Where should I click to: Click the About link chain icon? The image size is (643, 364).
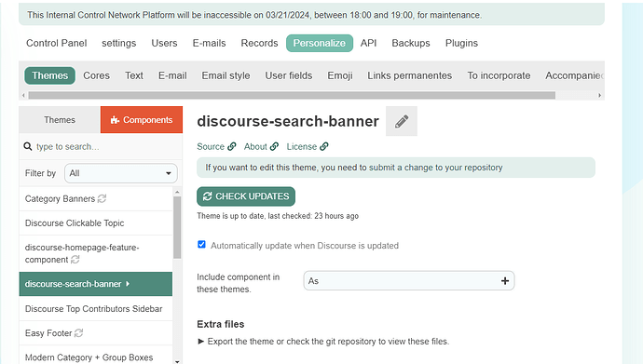(x=274, y=146)
